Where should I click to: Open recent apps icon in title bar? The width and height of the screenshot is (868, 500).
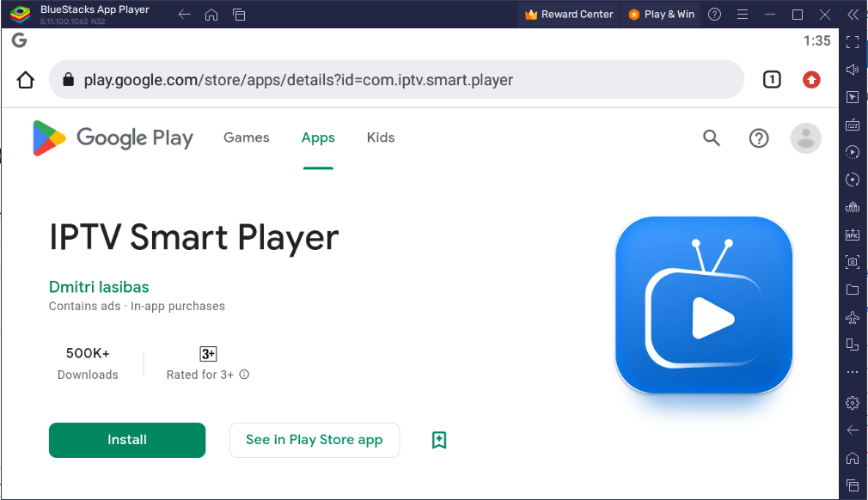tap(239, 15)
